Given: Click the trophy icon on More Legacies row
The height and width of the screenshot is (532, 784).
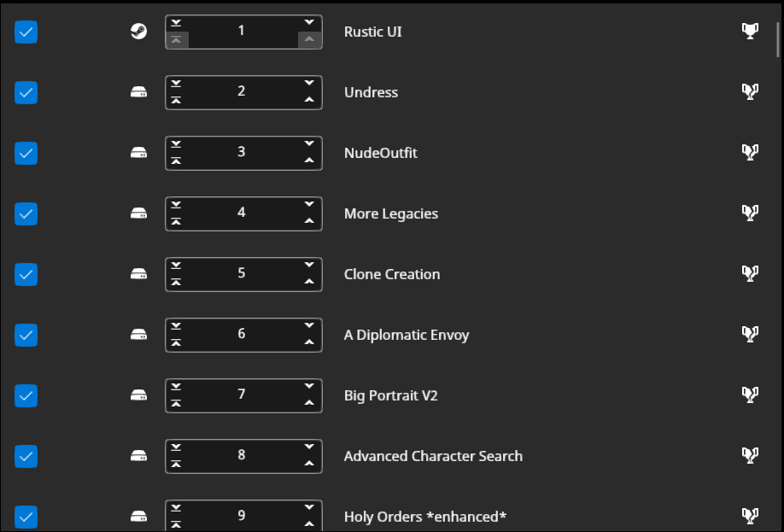Looking at the screenshot, I should [x=750, y=213].
